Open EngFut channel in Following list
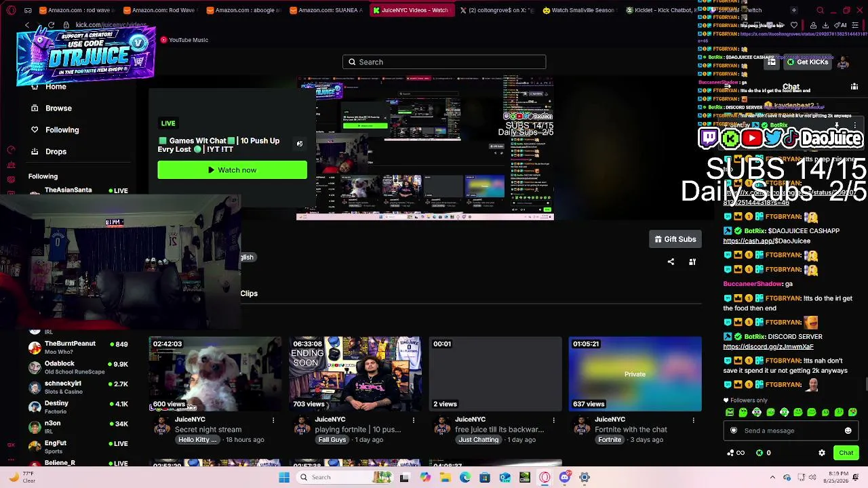 [x=78, y=447]
